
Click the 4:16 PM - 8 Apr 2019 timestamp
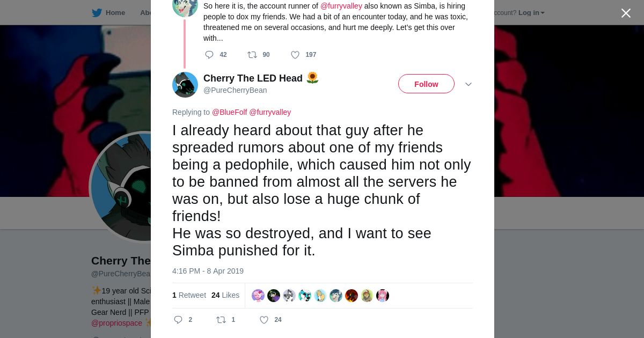[x=208, y=271]
